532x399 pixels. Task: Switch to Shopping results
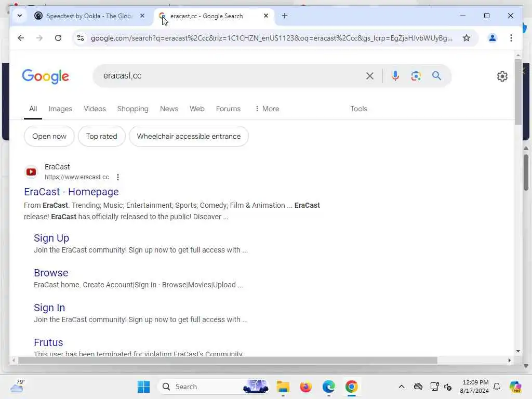(132, 109)
